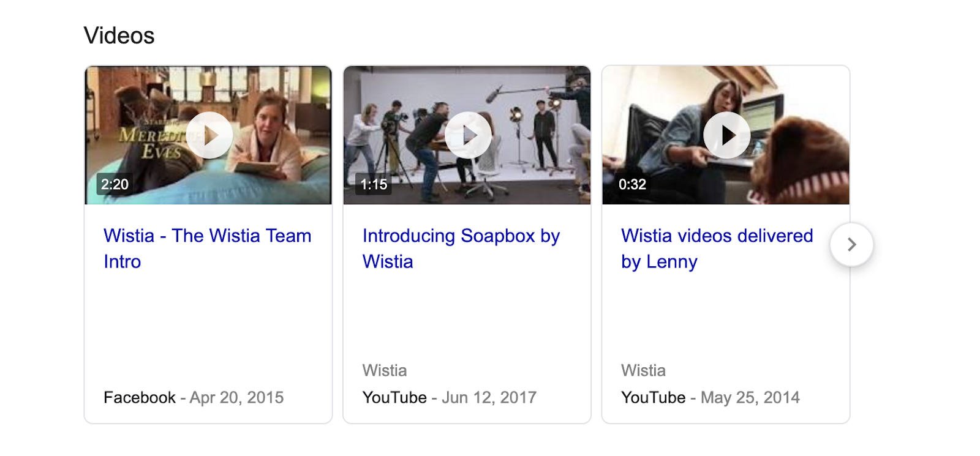Image resolution: width=980 pixels, height=456 pixels.
Task: Click the Videos section heading
Action: click(x=119, y=36)
